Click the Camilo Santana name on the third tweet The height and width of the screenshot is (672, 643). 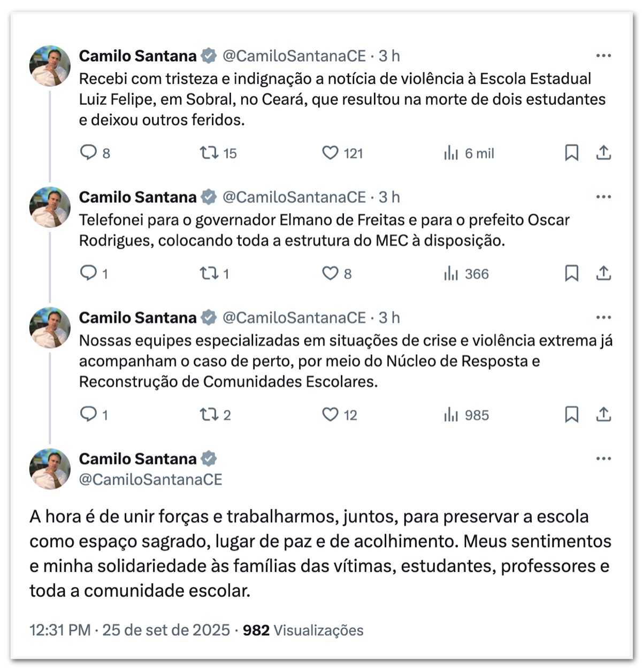pyautogui.click(x=137, y=318)
